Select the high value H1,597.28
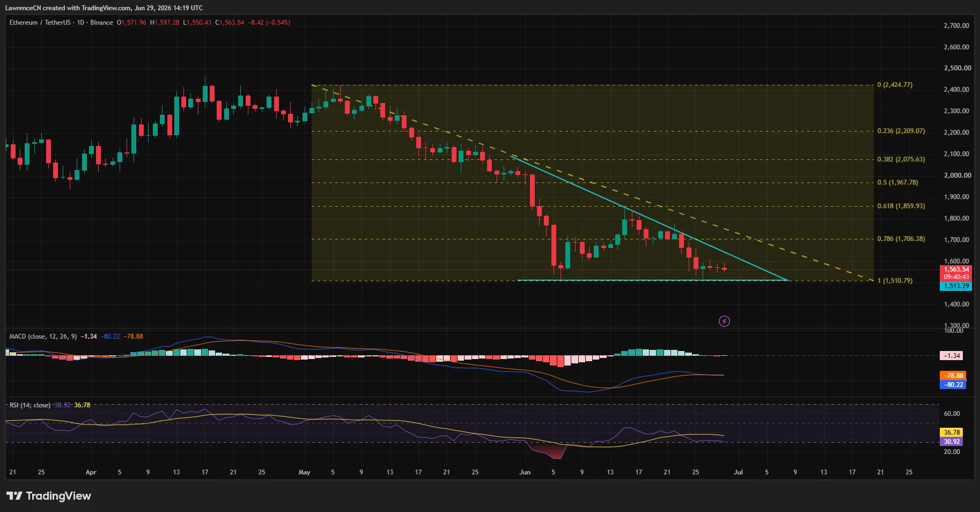Screen dimensions: 980x512 click(x=165, y=23)
